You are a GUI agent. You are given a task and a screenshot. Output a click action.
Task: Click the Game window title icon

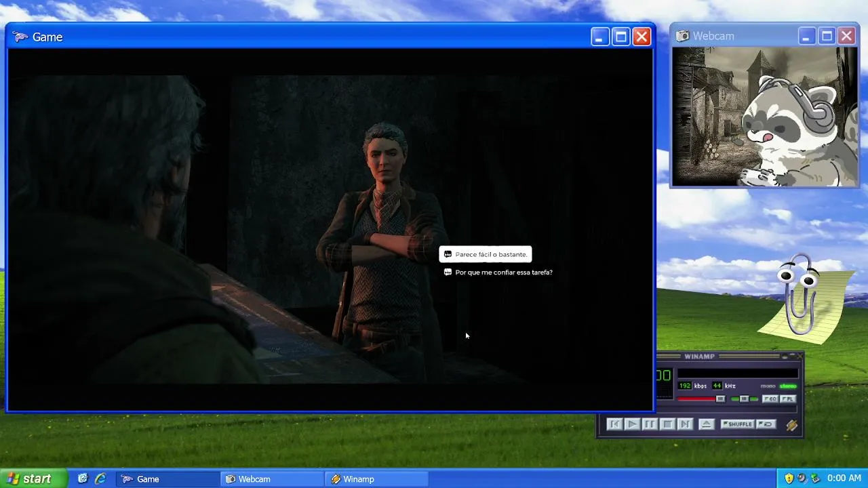(20, 37)
